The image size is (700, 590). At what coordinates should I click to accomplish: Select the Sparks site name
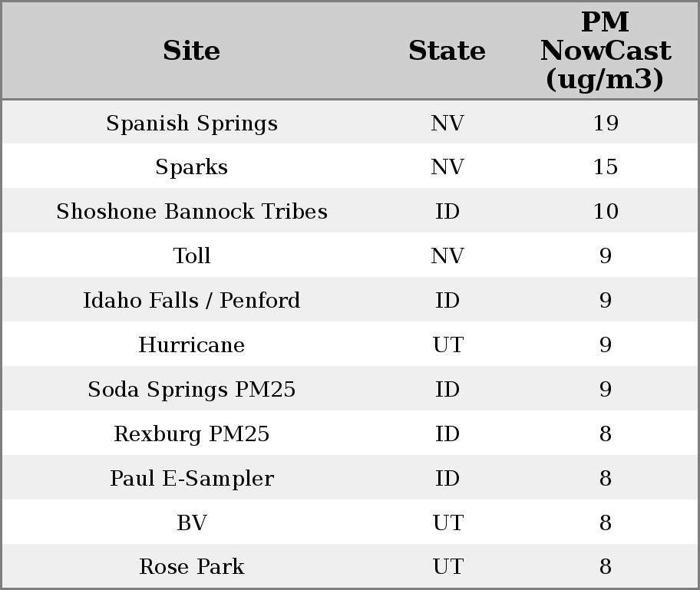(192, 167)
